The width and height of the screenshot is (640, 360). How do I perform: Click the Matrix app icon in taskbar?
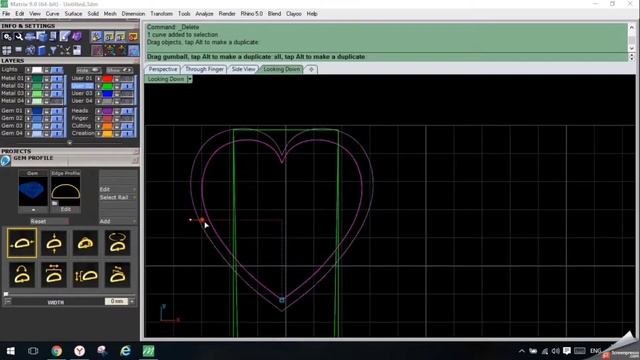148,351
